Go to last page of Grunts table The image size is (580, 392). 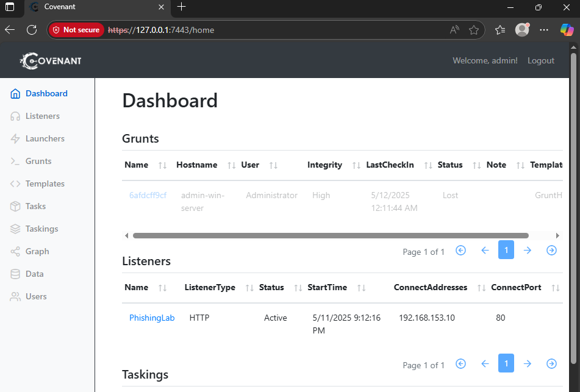coord(551,251)
